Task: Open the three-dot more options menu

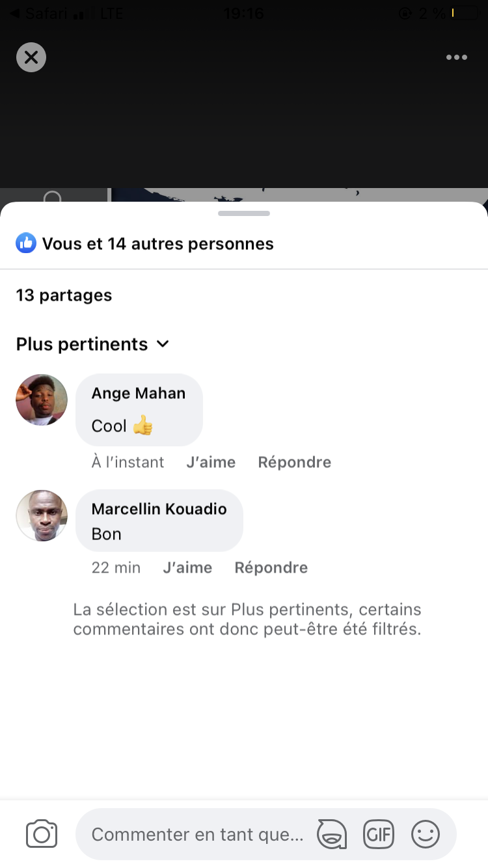Action: pyautogui.click(x=456, y=57)
